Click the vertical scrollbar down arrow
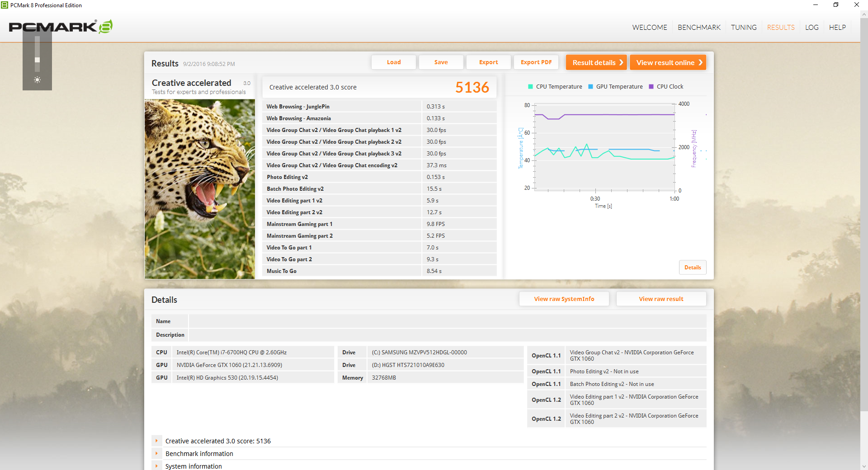This screenshot has width=868, height=470. [864, 466]
